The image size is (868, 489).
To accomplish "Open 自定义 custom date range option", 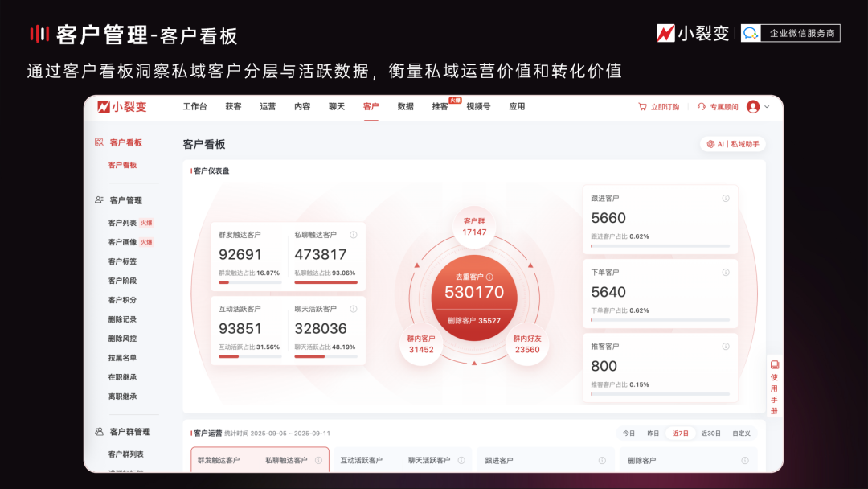I will click(741, 432).
